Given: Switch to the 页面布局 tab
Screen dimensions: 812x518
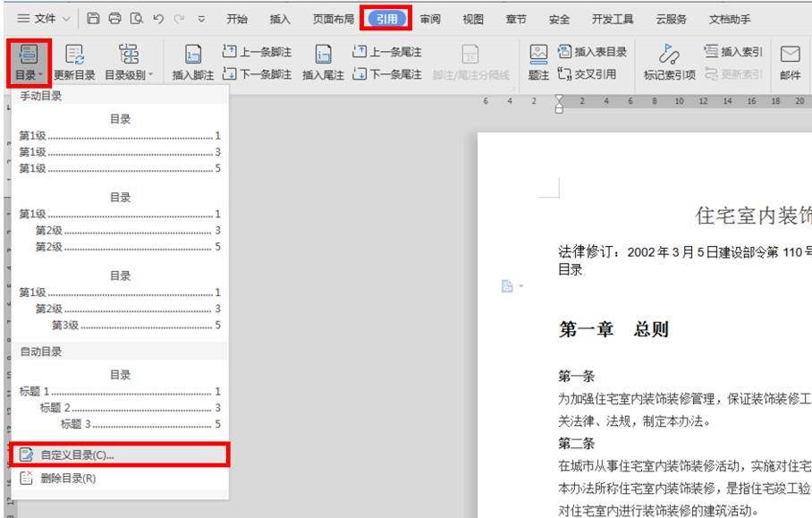Looking at the screenshot, I should tap(333, 19).
